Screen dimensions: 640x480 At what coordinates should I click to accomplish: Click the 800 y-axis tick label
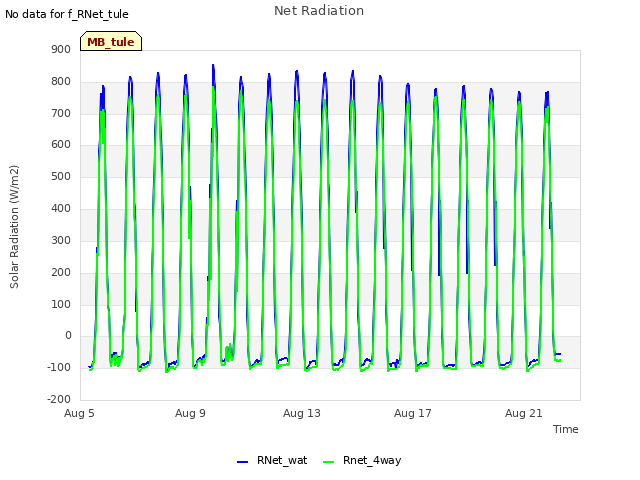(61, 82)
